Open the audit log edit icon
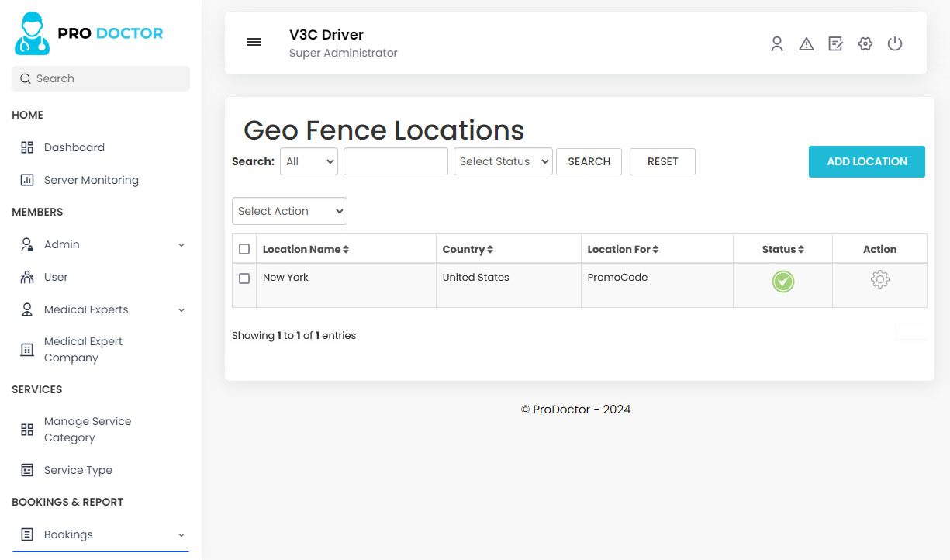950x560 pixels. [x=835, y=44]
